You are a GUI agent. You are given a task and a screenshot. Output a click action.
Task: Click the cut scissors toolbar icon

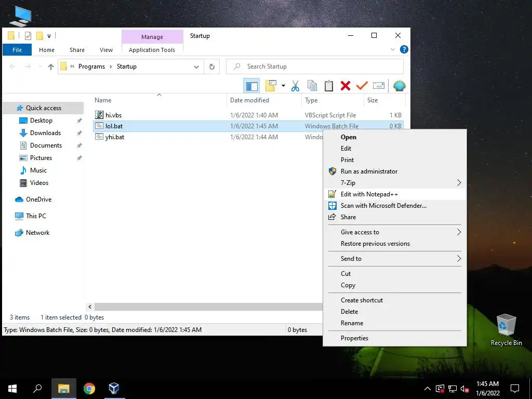pos(295,86)
